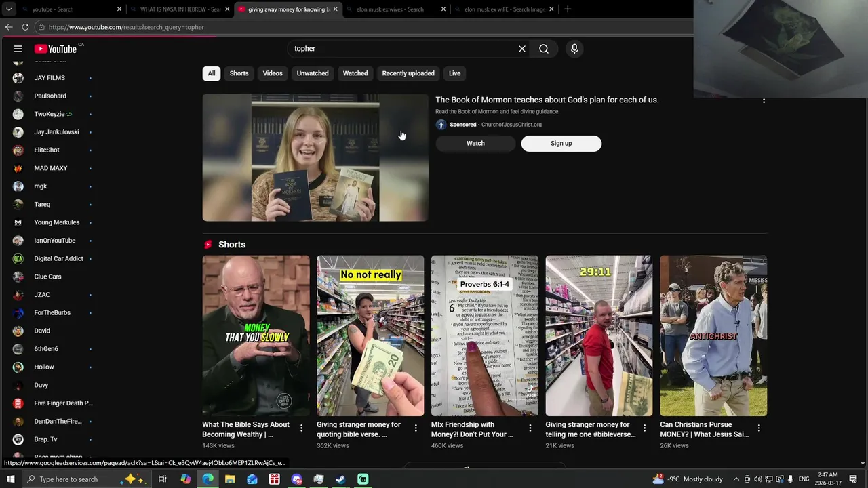Image resolution: width=868 pixels, height=488 pixels.
Task: Open a new browser tab with the plus
Action: pyautogui.click(x=568, y=9)
